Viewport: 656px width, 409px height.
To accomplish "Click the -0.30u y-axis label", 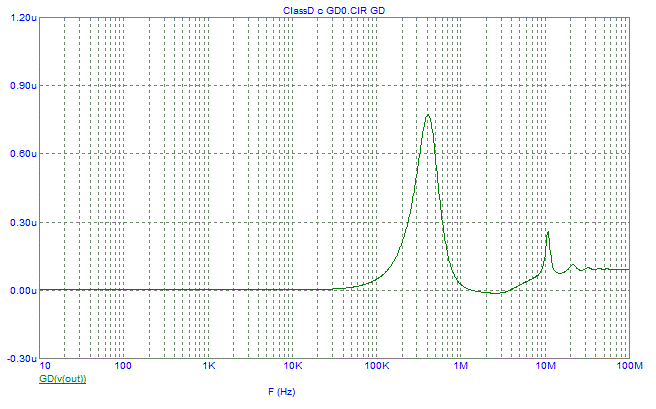I will click(x=21, y=359).
